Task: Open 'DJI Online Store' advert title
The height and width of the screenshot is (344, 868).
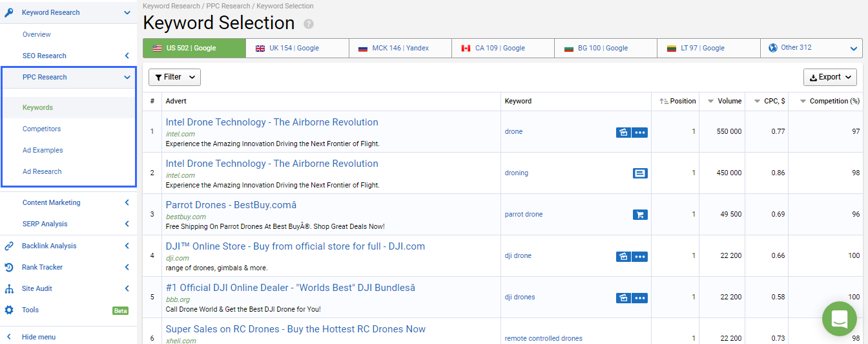Action: (x=295, y=246)
